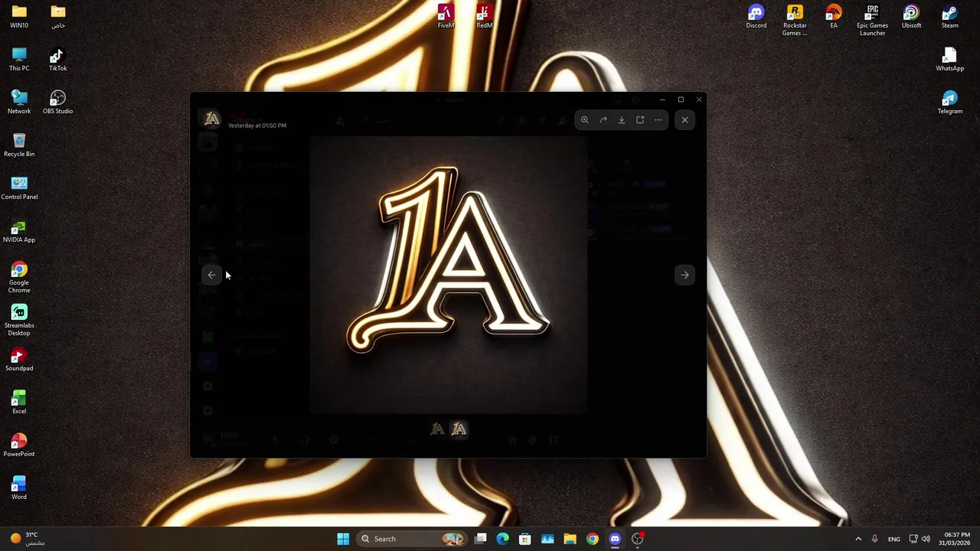Select the Steam desktop shortcut
This screenshot has width=980, height=551.
pos(950,16)
